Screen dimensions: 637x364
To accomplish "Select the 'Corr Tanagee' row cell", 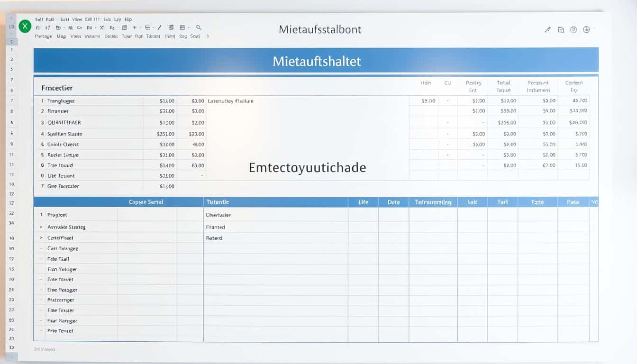I will coord(63,248).
